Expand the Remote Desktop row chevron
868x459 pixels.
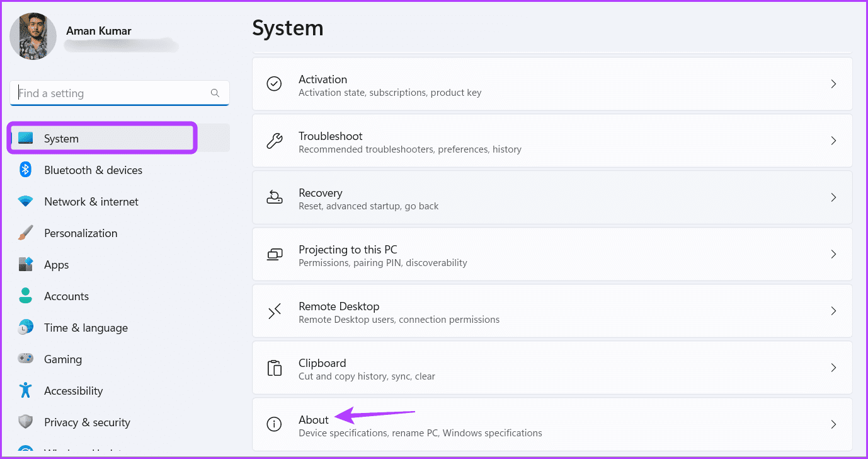833,311
